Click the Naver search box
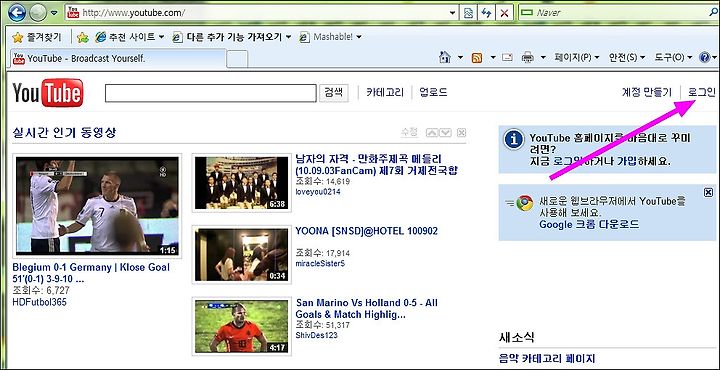Viewport: 720px width, 370px height. point(613,13)
